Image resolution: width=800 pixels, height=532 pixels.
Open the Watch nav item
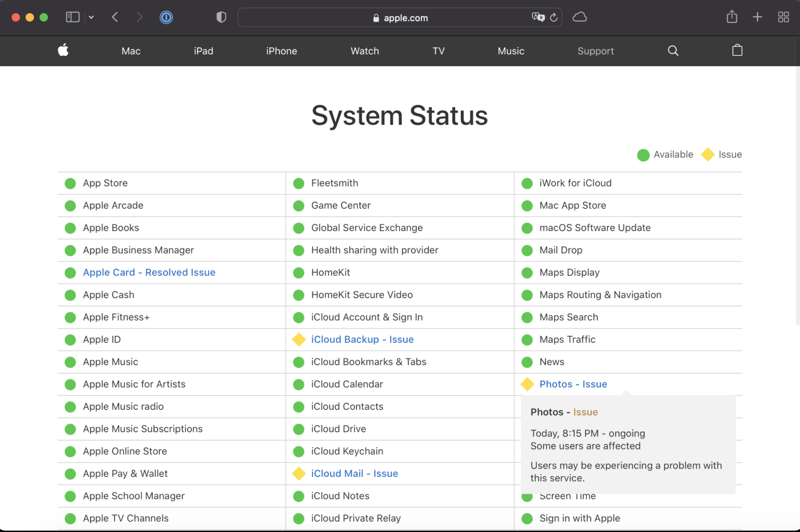tap(365, 51)
